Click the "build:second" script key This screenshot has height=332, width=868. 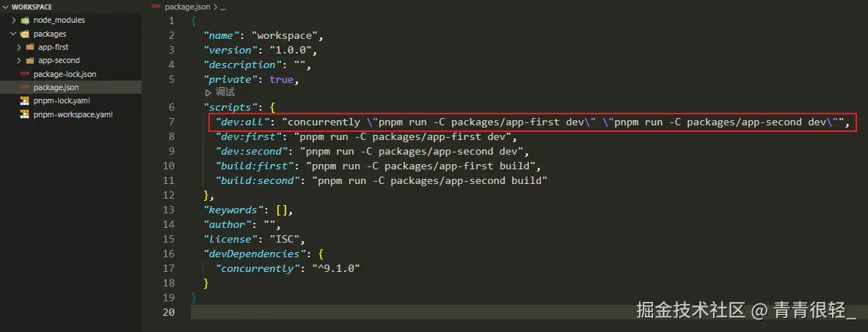pyautogui.click(x=258, y=180)
